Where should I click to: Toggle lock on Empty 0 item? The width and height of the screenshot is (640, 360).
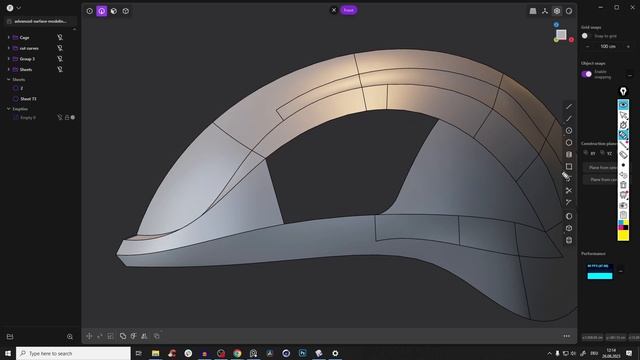click(67, 118)
